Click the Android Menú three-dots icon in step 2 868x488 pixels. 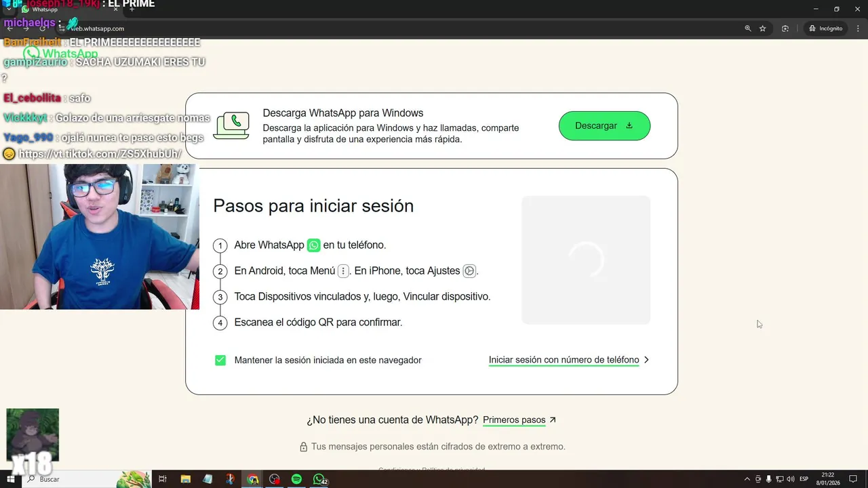coord(343,270)
